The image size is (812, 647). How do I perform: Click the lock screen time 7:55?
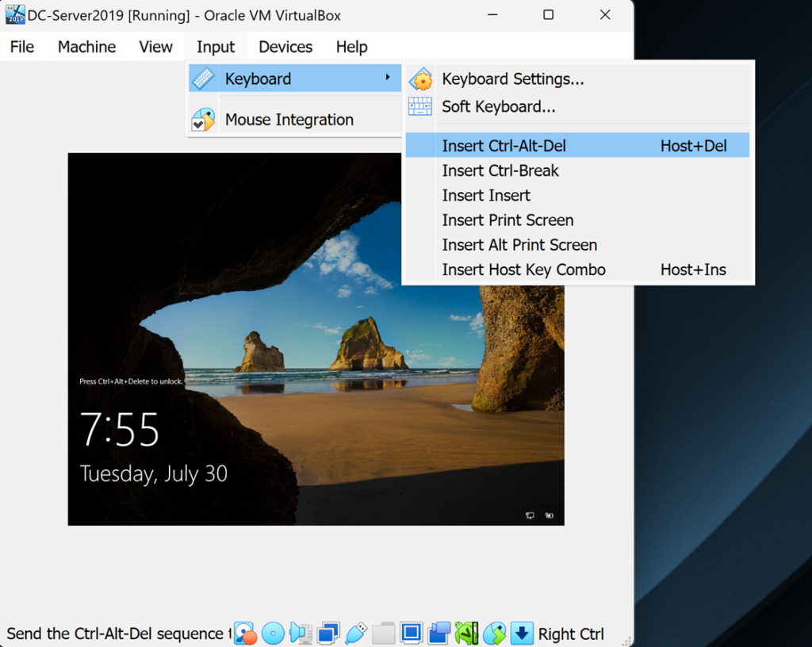[x=120, y=431]
